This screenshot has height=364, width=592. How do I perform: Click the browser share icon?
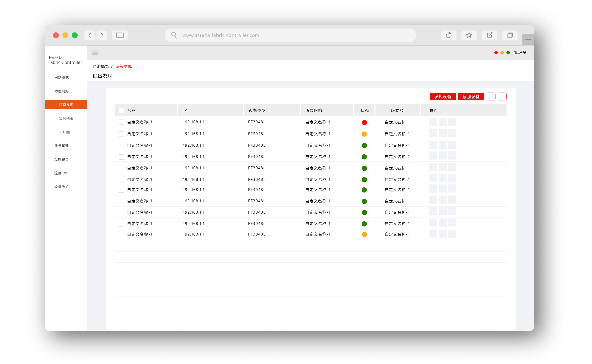tap(489, 35)
